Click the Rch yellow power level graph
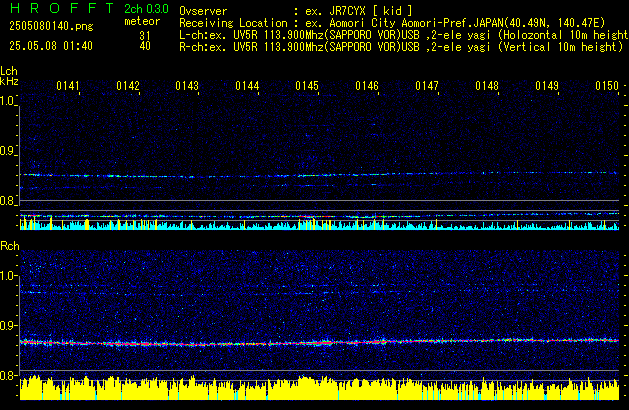This screenshot has height=410, width=629. pyautogui.click(x=319, y=388)
